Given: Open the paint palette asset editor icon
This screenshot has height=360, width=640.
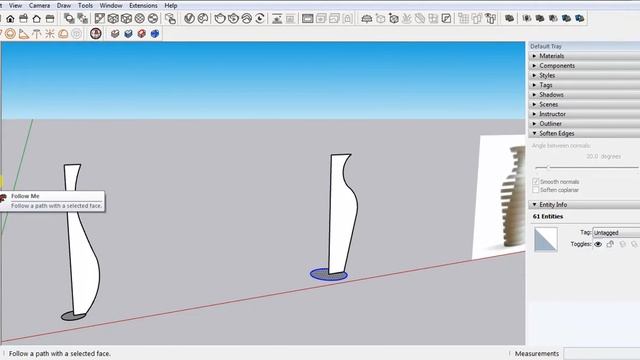Looking at the screenshot, I should click(x=203, y=18).
